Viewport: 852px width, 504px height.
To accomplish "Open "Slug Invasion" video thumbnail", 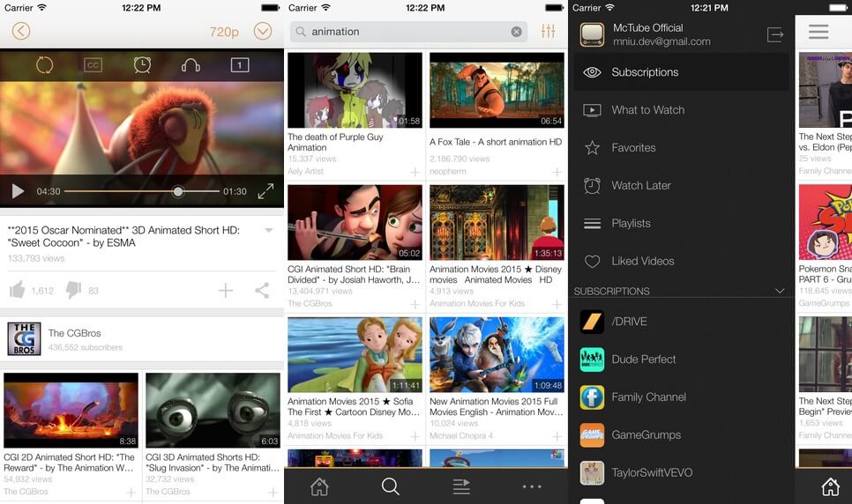I will [213, 410].
